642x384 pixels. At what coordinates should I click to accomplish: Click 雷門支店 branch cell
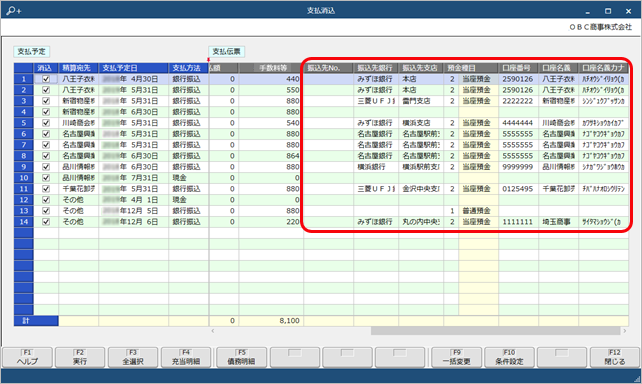pos(421,101)
